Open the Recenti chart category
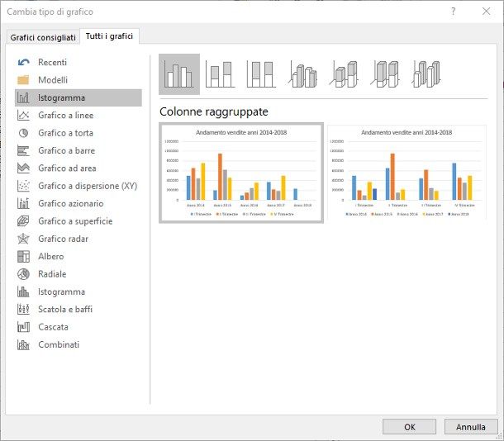Screen dimensions: 504x441 coord(52,62)
